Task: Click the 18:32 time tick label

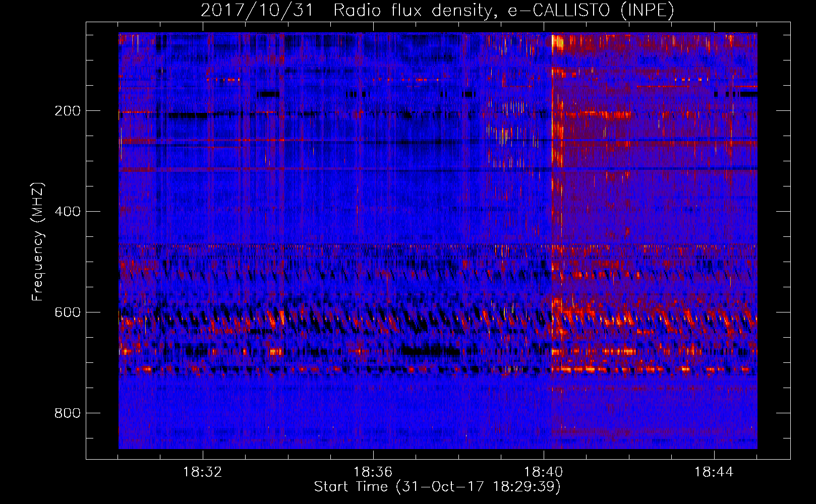Action: [202, 472]
